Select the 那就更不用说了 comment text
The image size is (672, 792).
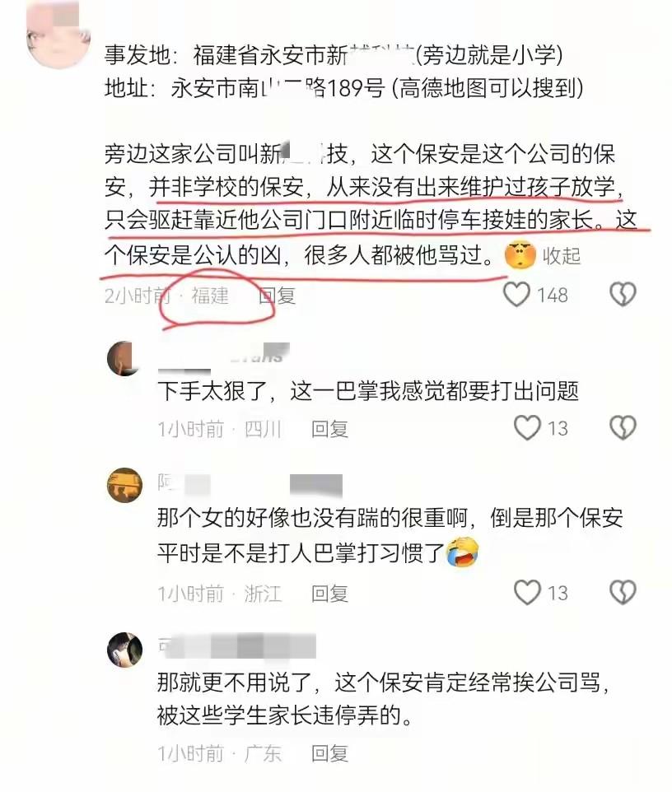pos(384,698)
